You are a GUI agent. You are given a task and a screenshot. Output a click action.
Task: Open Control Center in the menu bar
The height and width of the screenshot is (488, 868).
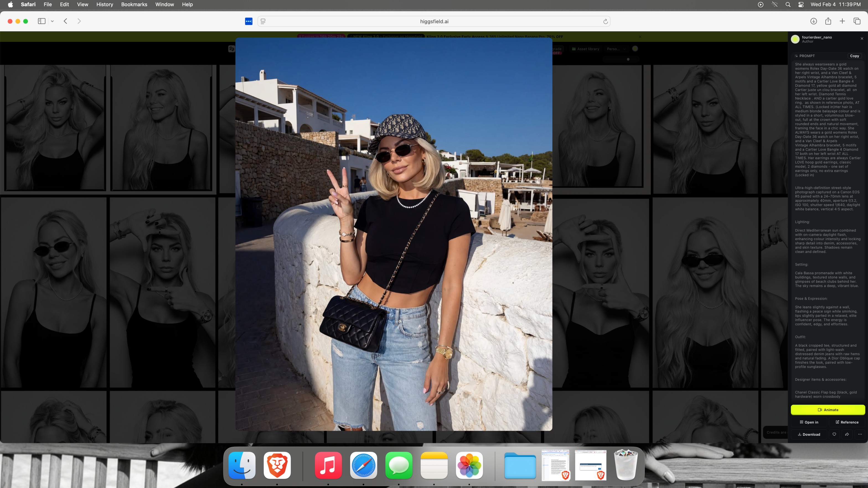(x=801, y=4)
